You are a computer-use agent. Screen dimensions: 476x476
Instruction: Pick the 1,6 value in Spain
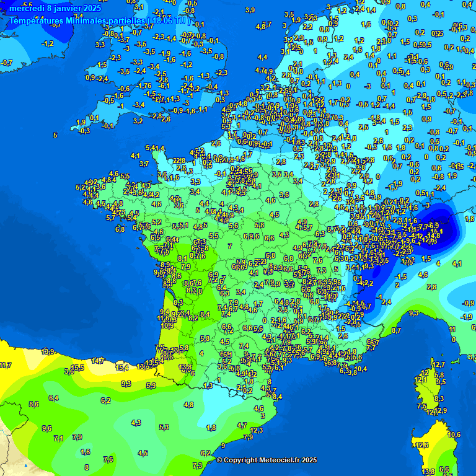(86, 452)
